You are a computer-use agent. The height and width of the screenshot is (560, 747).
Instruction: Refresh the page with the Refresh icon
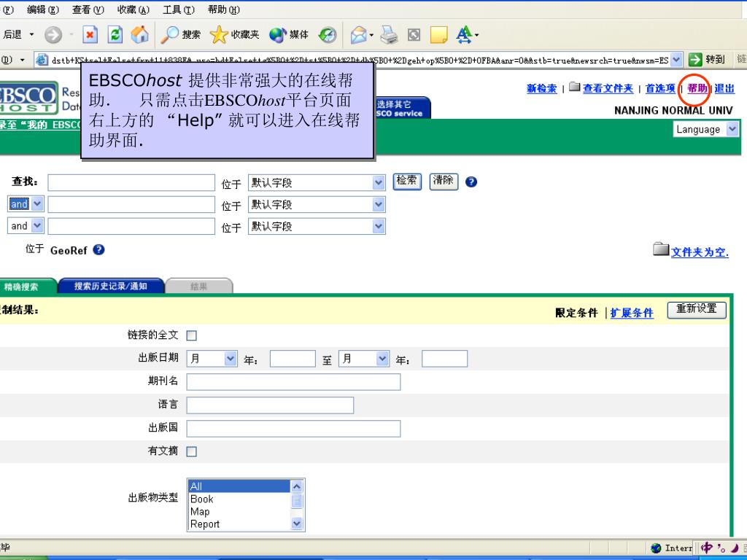tap(115, 34)
